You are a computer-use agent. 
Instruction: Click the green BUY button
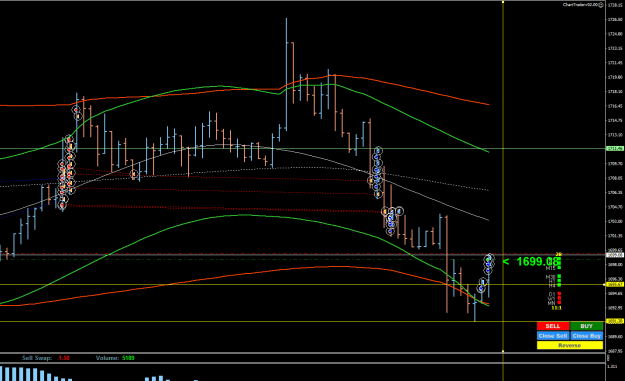[x=586, y=326]
